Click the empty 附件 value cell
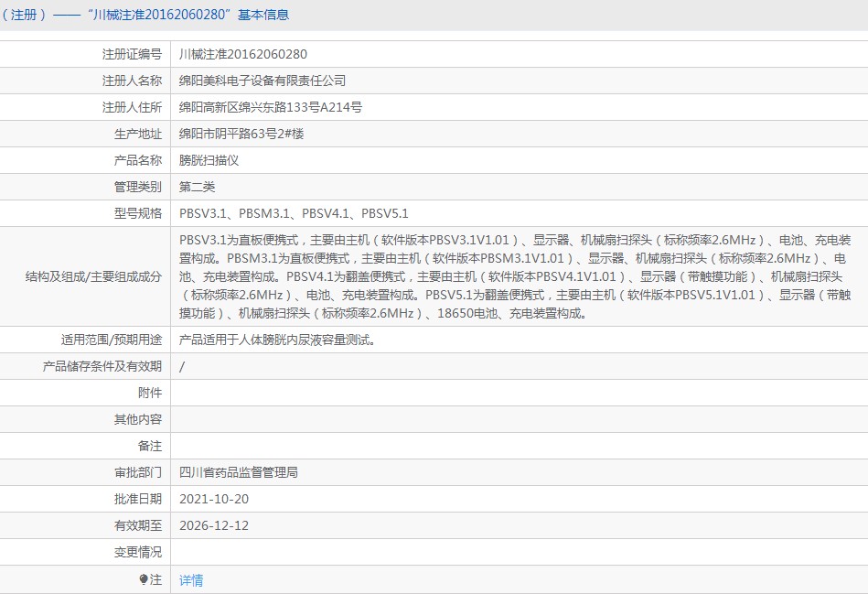This screenshot has height=594, width=868. [x=520, y=393]
